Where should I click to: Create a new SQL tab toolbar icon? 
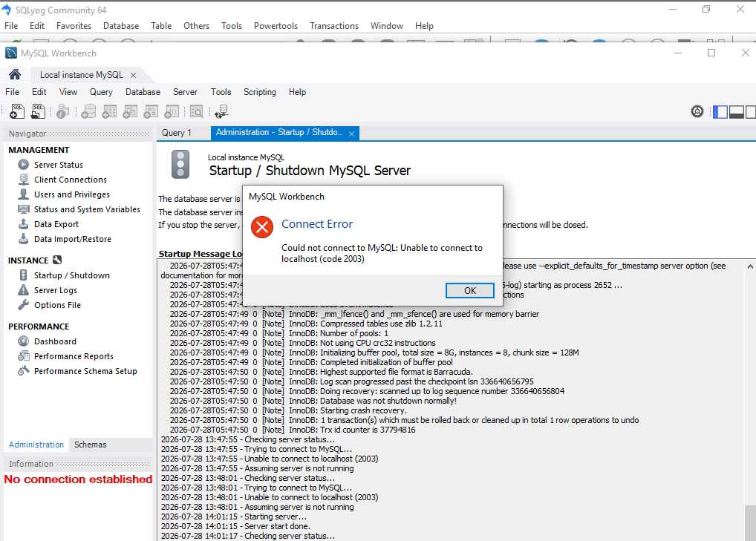17,111
